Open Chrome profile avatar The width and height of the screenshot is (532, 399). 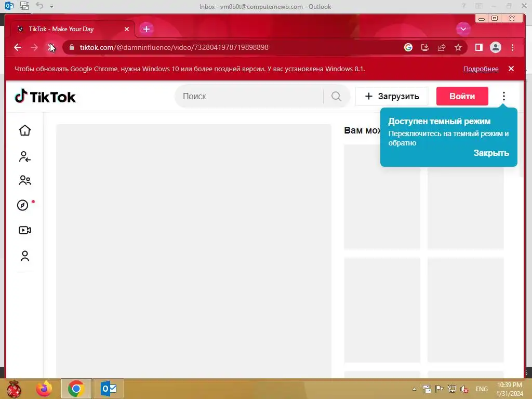pos(495,47)
